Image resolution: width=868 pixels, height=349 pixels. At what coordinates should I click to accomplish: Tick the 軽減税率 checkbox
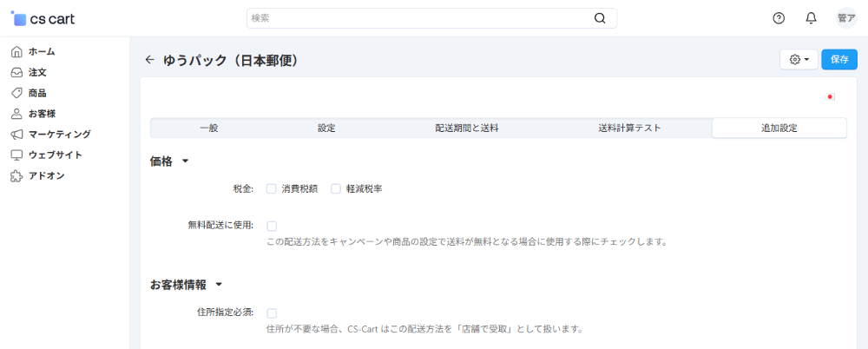pyautogui.click(x=336, y=188)
